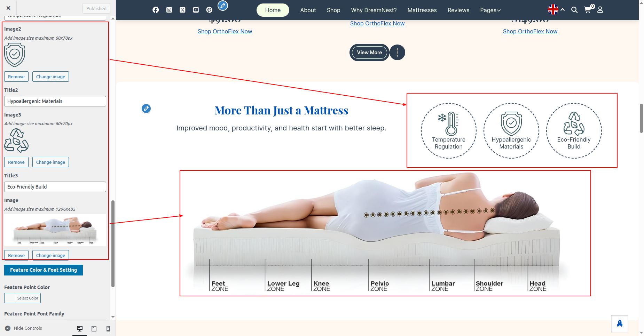644x336 pixels.
Task: Switch to mobile preview mode
Action: [108, 328]
